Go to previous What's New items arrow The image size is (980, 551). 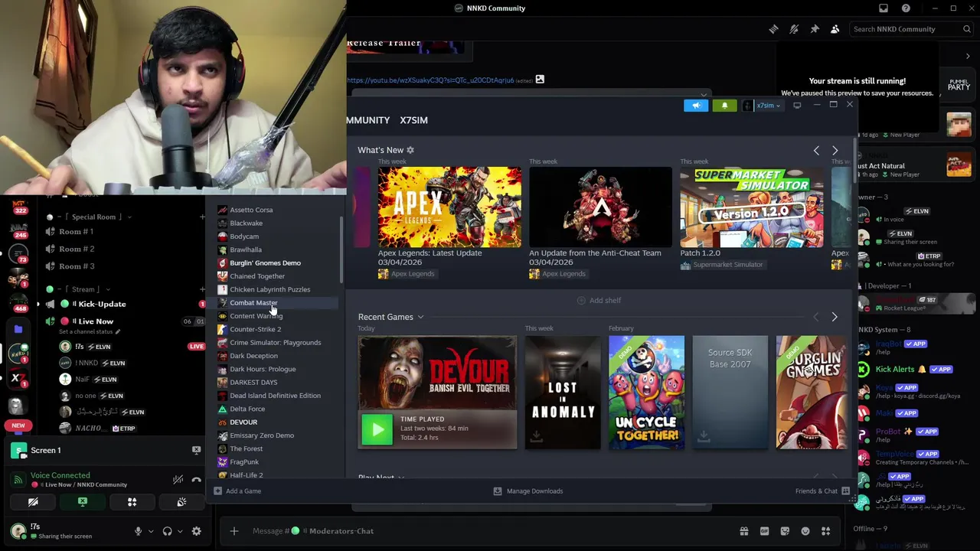(816, 151)
